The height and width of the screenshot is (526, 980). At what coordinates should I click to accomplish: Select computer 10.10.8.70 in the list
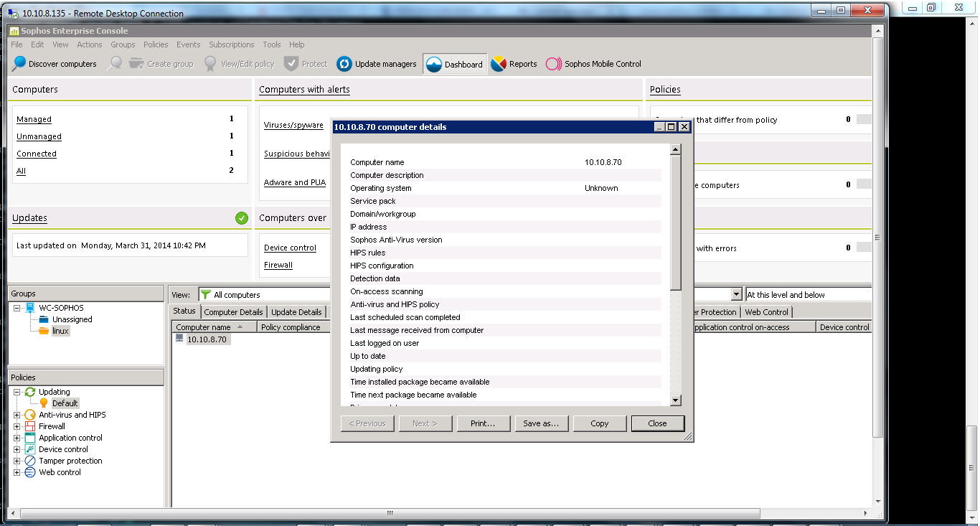(207, 339)
